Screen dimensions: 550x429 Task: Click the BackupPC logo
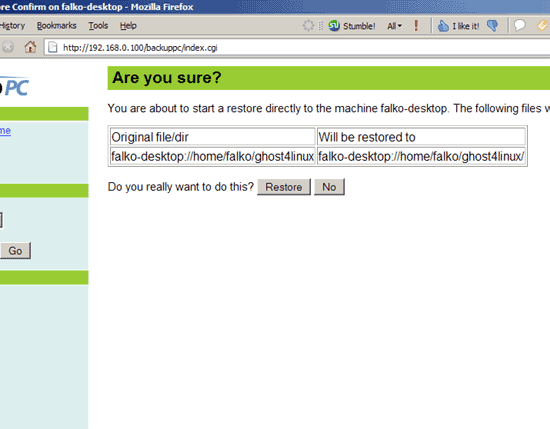tap(14, 86)
